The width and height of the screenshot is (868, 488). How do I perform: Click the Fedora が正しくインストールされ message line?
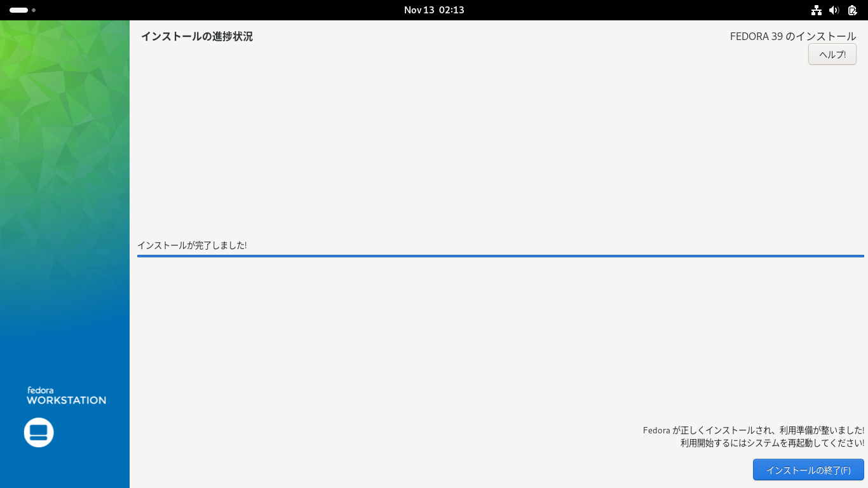pyautogui.click(x=754, y=430)
